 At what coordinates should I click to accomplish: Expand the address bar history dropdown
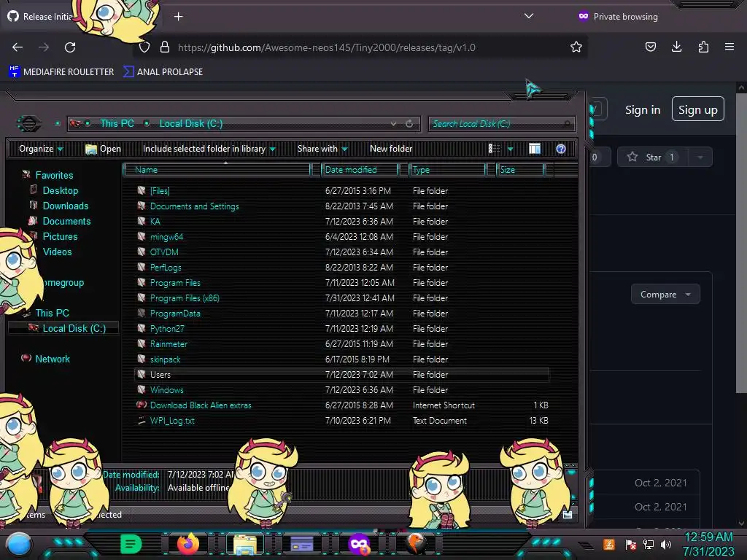point(393,124)
